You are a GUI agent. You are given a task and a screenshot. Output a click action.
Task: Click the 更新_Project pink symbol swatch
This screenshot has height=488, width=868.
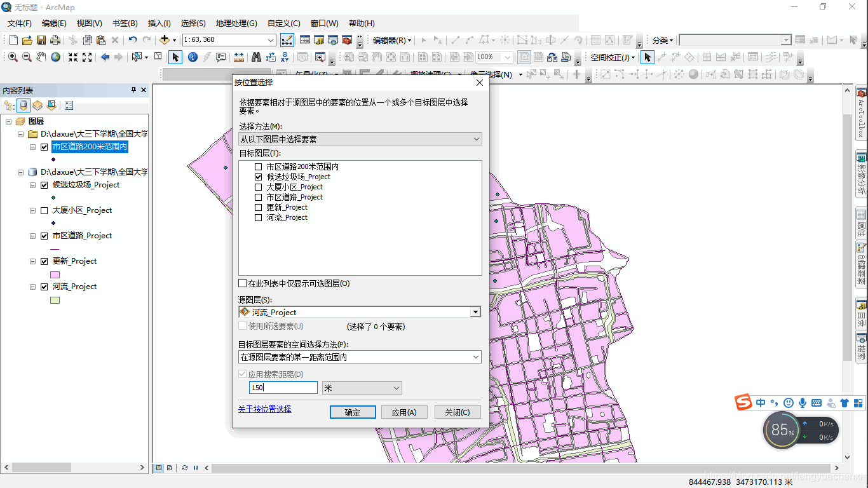click(x=55, y=274)
